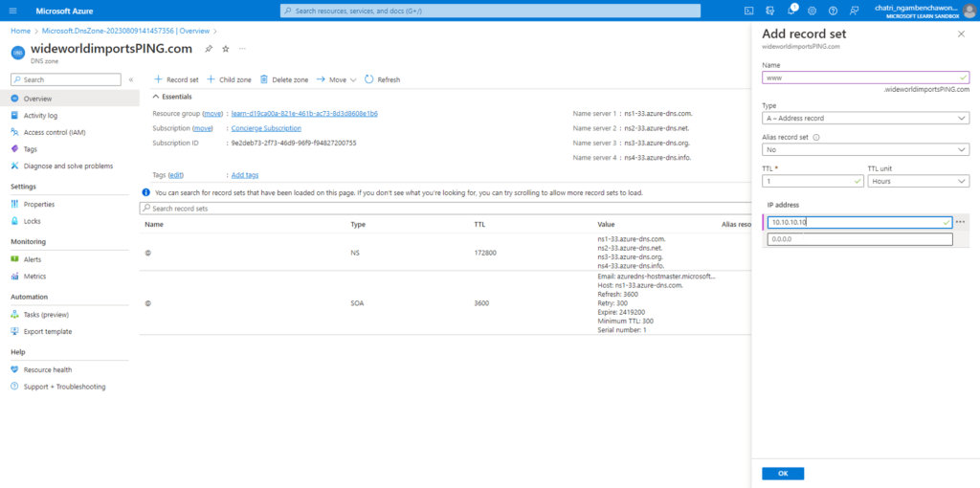Open the Type dropdown showing A – Address record
This screenshot has height=488, width=980.
tap(865, 118)
